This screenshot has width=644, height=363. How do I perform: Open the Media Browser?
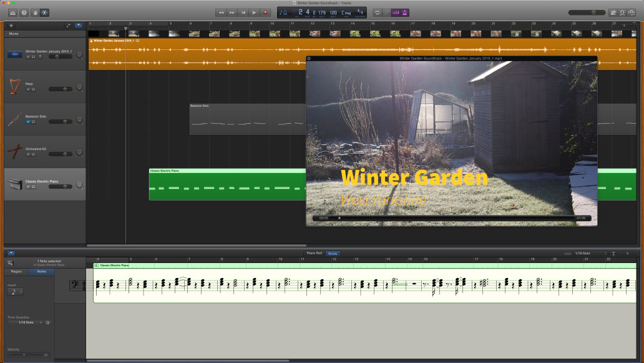[633, 12]
